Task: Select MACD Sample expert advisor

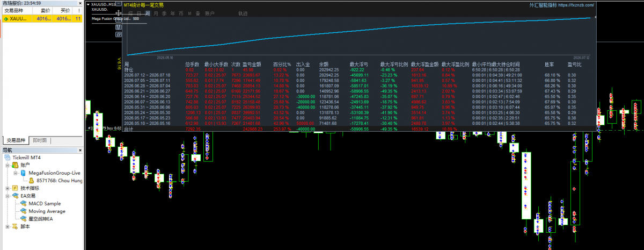Action: [x=45, y=204]
